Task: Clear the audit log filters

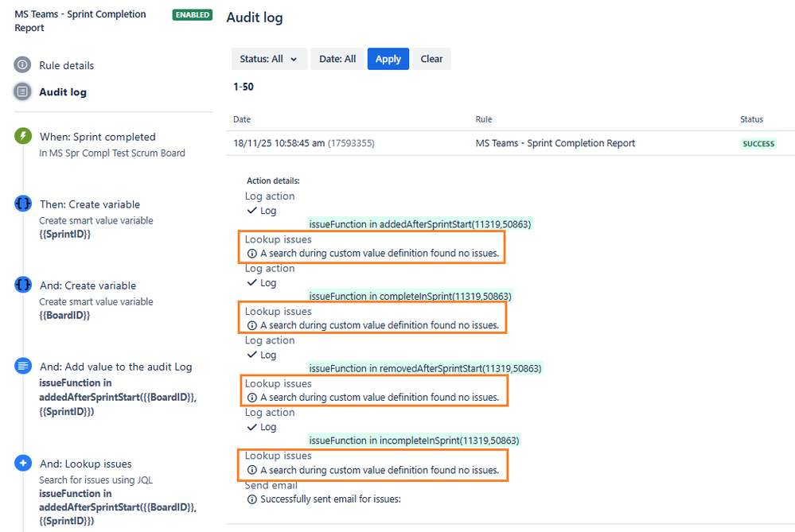Action: tap(431, 59)
